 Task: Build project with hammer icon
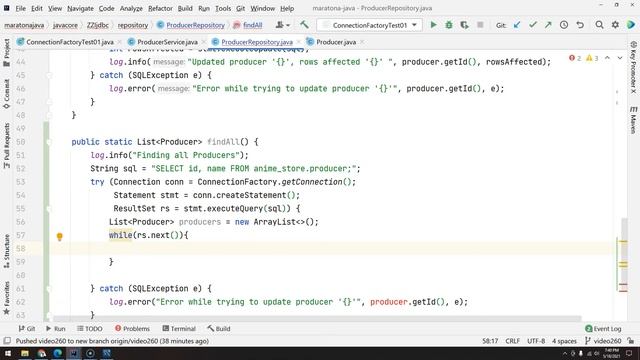[x=304, y=25]
